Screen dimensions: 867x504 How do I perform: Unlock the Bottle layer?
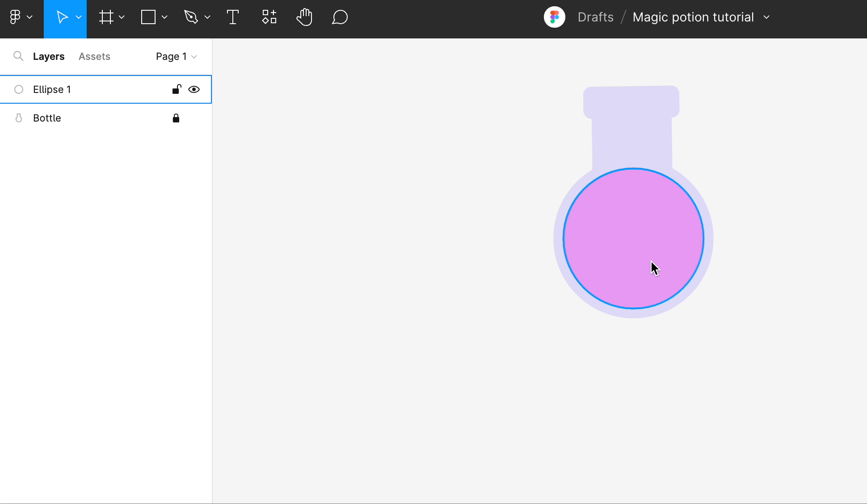[x=176, y=118]
